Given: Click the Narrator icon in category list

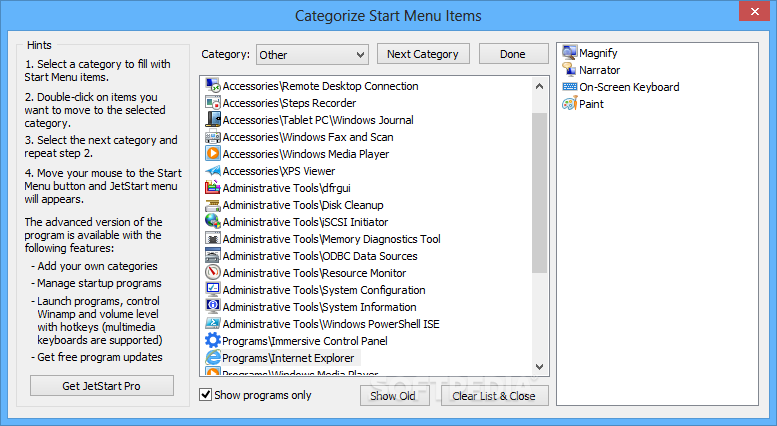Looking at the screenshot, I should tap(569, 69).
